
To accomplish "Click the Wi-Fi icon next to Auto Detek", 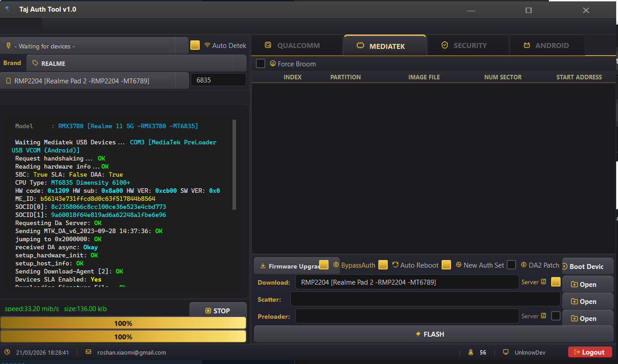I will 206,45.
